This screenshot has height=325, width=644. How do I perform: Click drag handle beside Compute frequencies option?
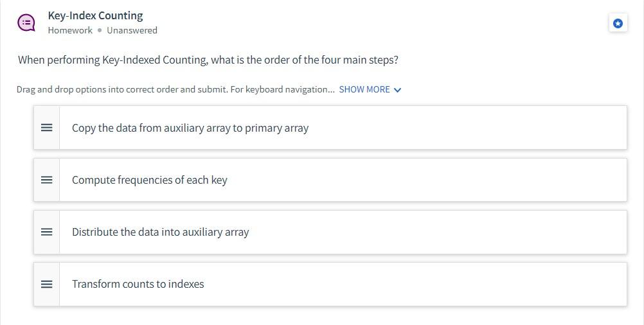click(x=46, y=180)
